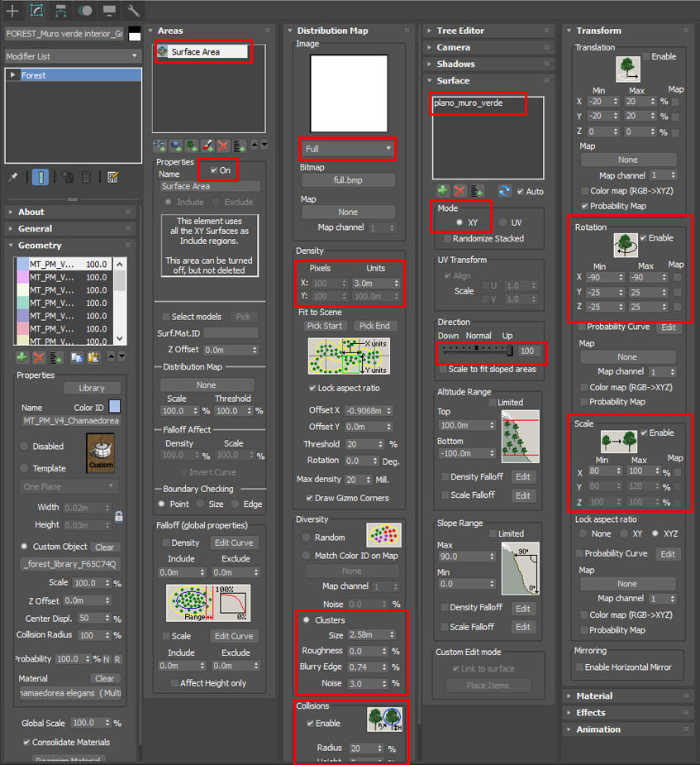Click the Library button
The width and height of the screenshot is (700, 765).
pyautogui.click(x=92, y=388)
